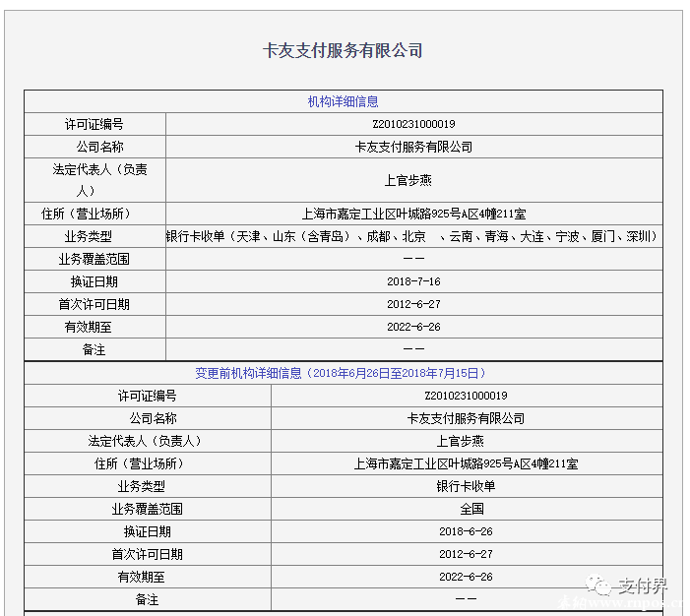Screen dimensions: 690x616
Task: Select 2012-6-27 in the 机构详细信息 table
Action: click(x=413, y=304)
